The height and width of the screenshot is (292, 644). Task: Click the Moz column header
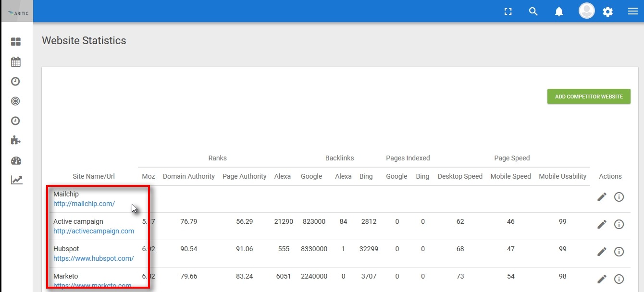pos(149,176)
